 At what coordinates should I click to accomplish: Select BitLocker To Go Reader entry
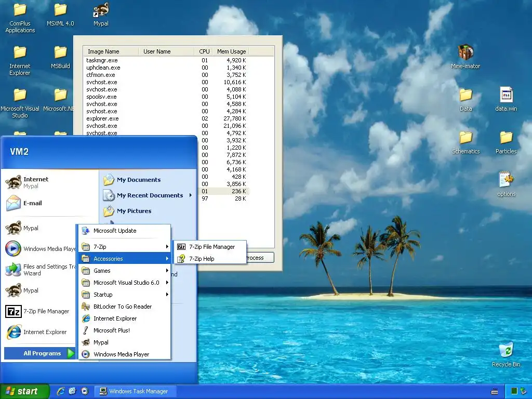[x=125, y=307]
